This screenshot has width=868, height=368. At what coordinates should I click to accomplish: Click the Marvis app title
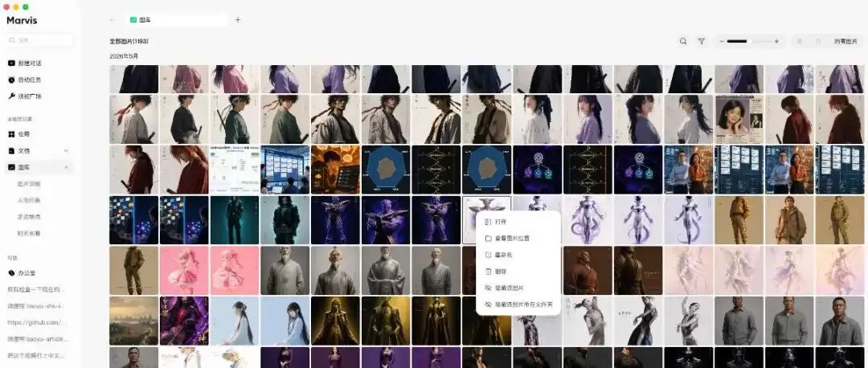coord(23,20)
